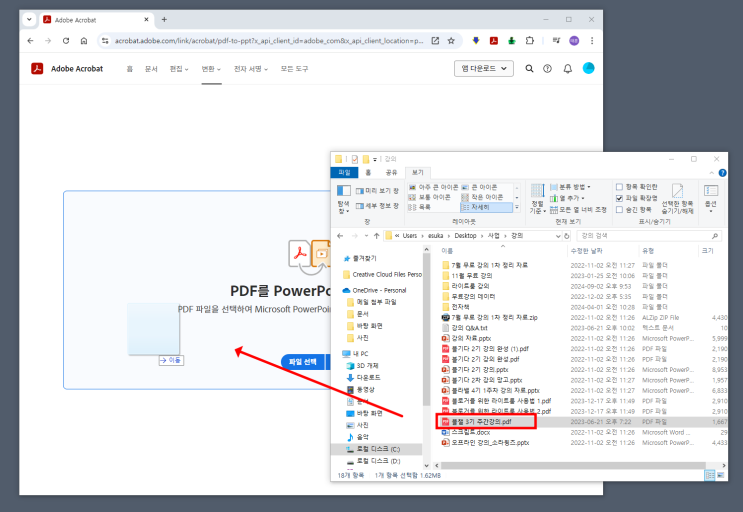Screen dimensions: 743x512
Task: Open the 앱 다운로드 dropdown
Action: 483,69
